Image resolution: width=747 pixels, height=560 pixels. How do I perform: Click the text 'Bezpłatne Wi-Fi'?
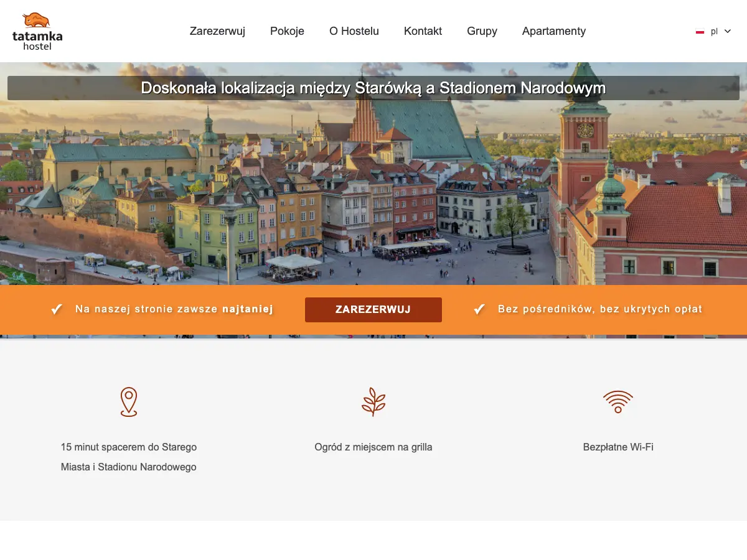click(618, 447)
